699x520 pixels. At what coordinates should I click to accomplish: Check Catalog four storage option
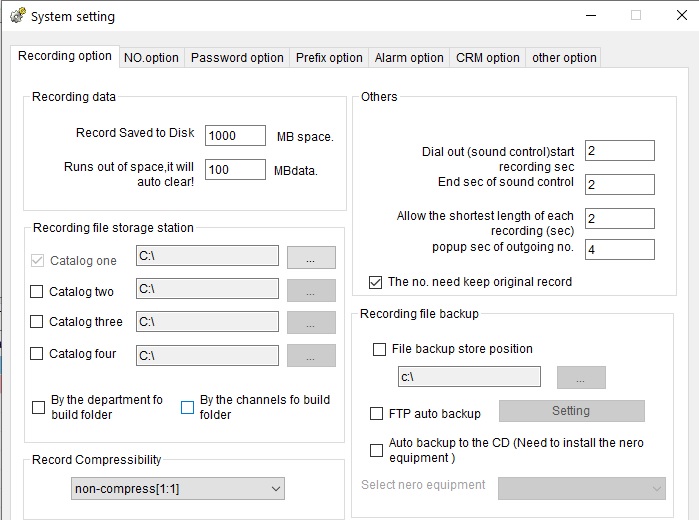click(37, 354)
